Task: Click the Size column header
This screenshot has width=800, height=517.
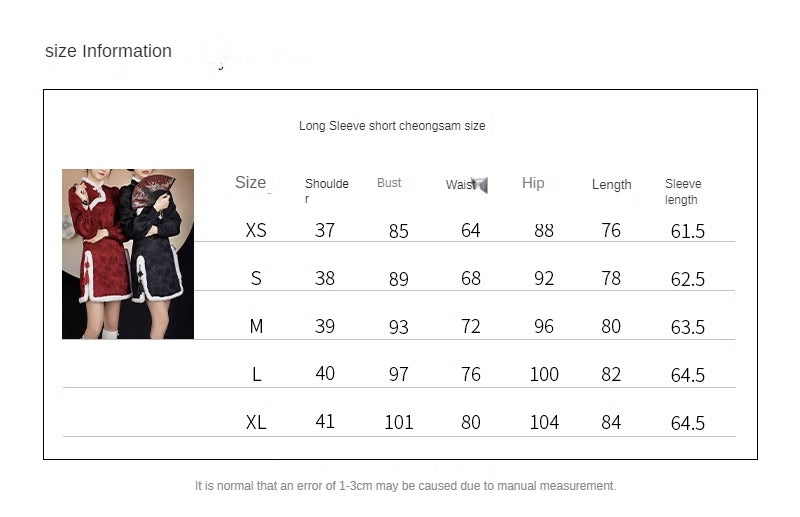Action: (x=250, y=182)
